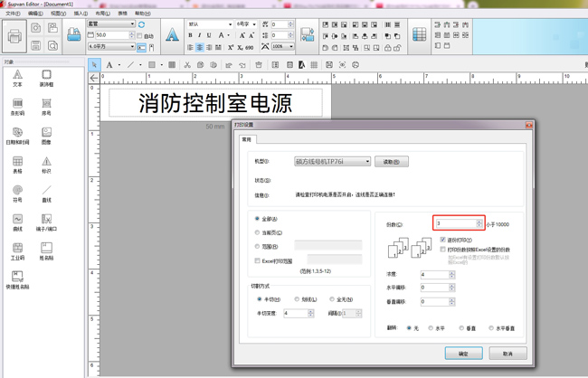Select the 图像 (Image) object tool
The image size is (588, 378).
click(x=46, y=136)
